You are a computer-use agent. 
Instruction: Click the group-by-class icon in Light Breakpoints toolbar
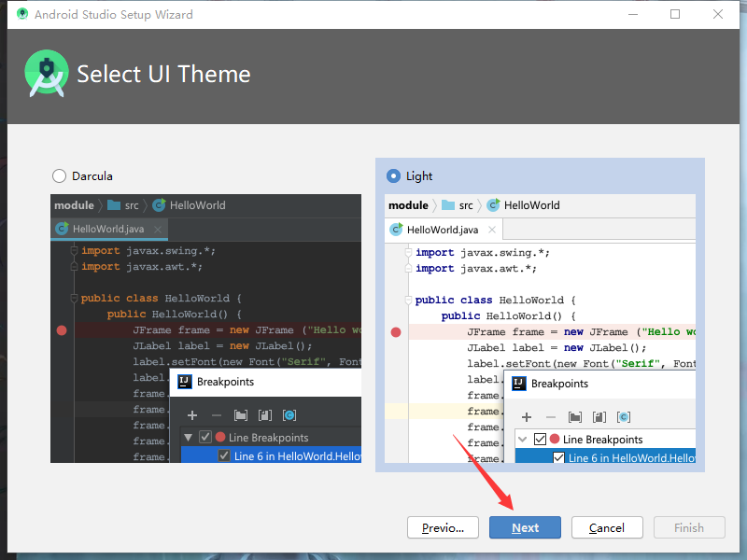[x=624, y=417]
